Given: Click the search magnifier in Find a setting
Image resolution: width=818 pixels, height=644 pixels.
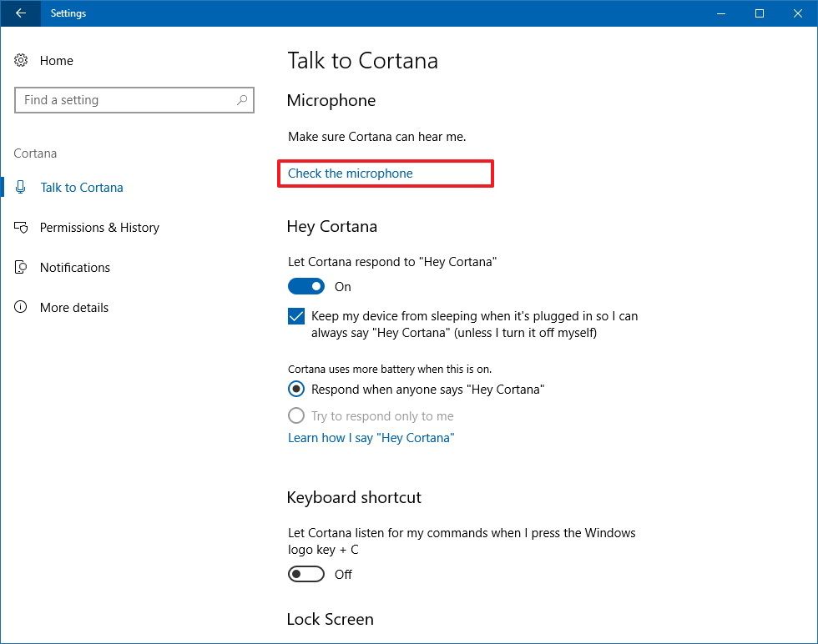Looking at the screenshot, I should click(x=243, y=99).
